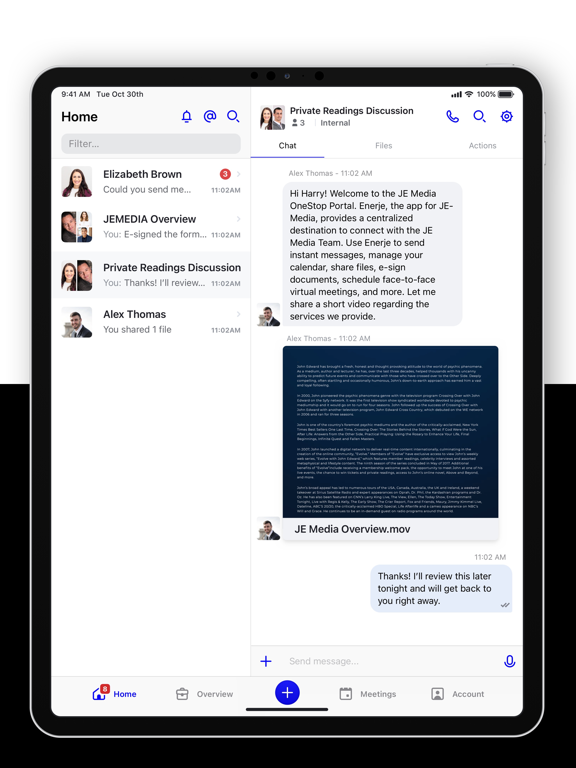The height and width of the screenshot is (768, 576).
Task: Tap the welcome message from Alex Thomas
Action: coord(372,254)
